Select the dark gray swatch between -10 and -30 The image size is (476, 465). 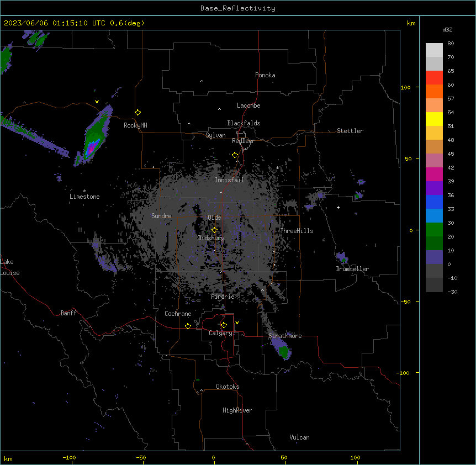(x=434, y=285)
